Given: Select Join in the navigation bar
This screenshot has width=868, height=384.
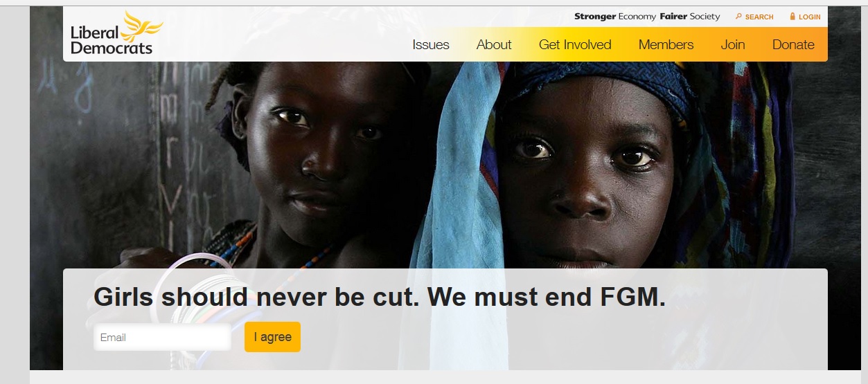Looking at the screenshot, I should pos(733,45).
